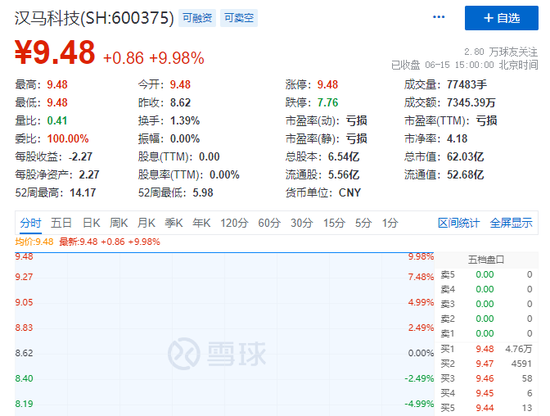
Task: Click the 五档盘口 panel header
Action: 486,260
